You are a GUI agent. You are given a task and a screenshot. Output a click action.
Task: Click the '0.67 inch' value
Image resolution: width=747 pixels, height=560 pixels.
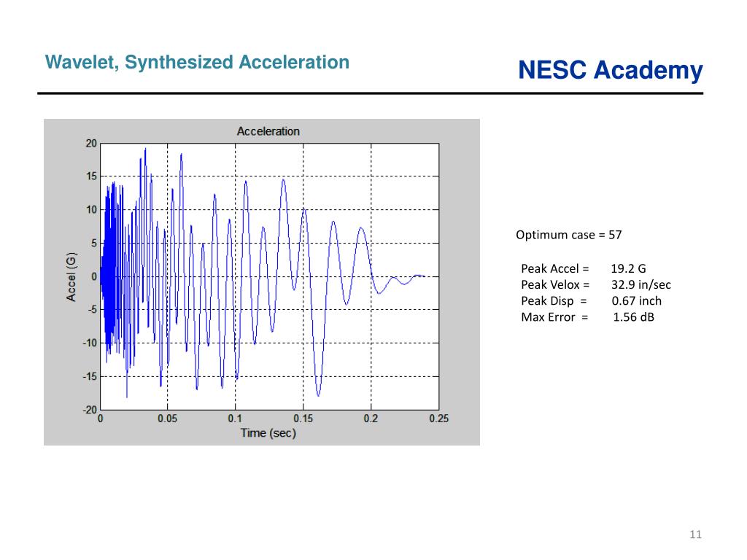[x=636, y=301]
